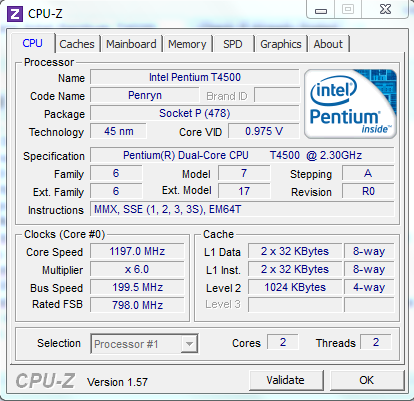Click the Core Speed value field
This screenshot has width=414, height=401.
(x=137, y=251)
